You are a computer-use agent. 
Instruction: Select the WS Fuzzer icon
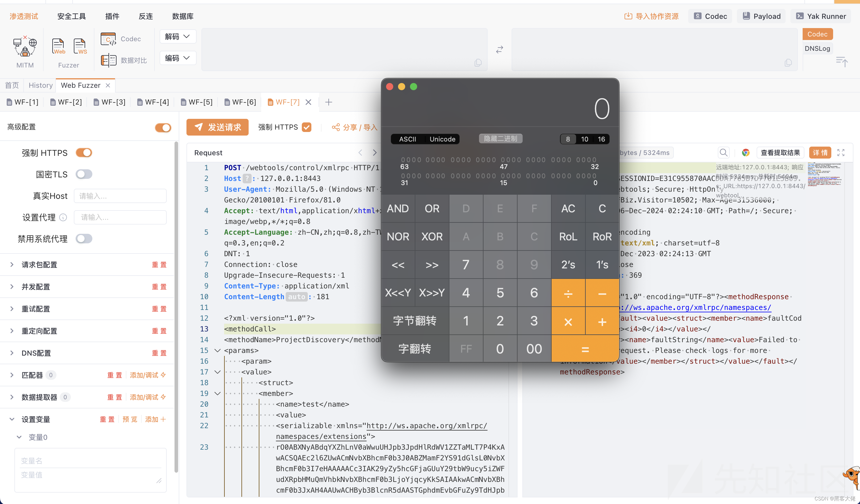[x=80, y=46]
